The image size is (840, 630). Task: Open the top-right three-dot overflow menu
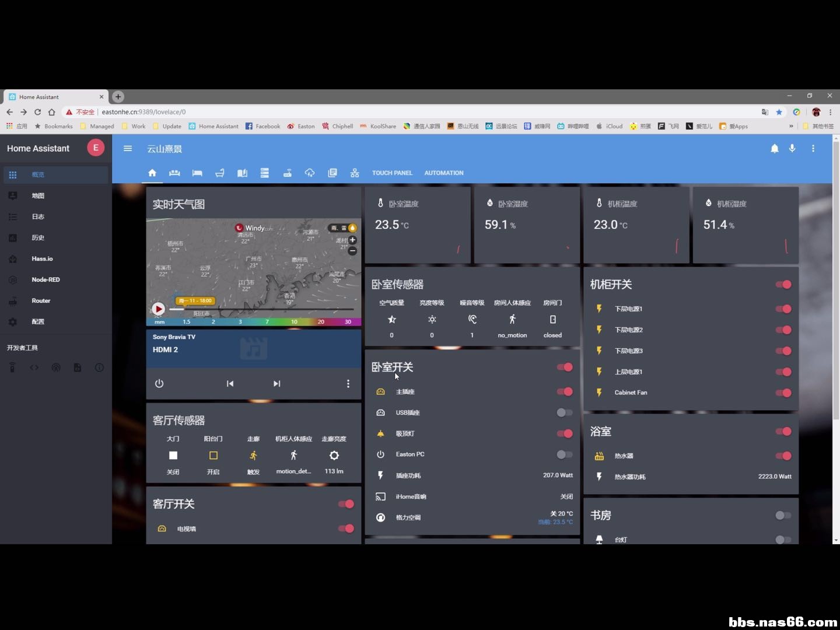point(813,149)
